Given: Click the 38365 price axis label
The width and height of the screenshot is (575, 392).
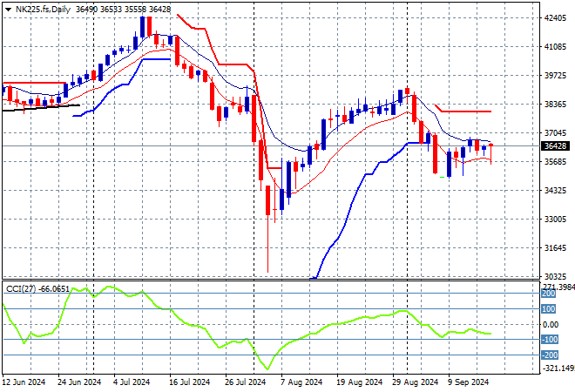Looking at the screenshot, I should pos(555,105).
